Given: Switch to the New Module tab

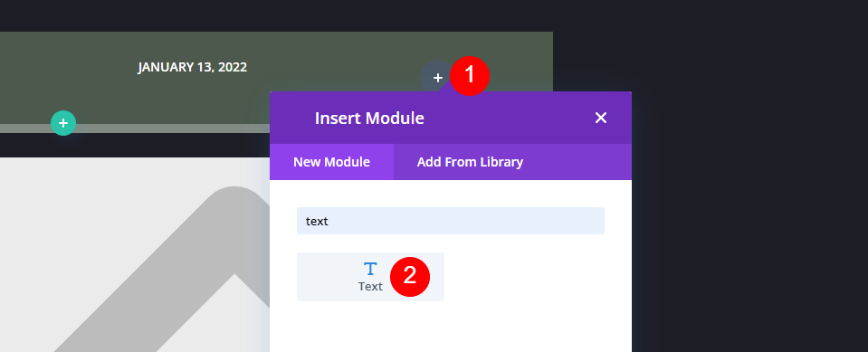Looking at the screenshot, I should pyautogui.click(x=331, y=162).
